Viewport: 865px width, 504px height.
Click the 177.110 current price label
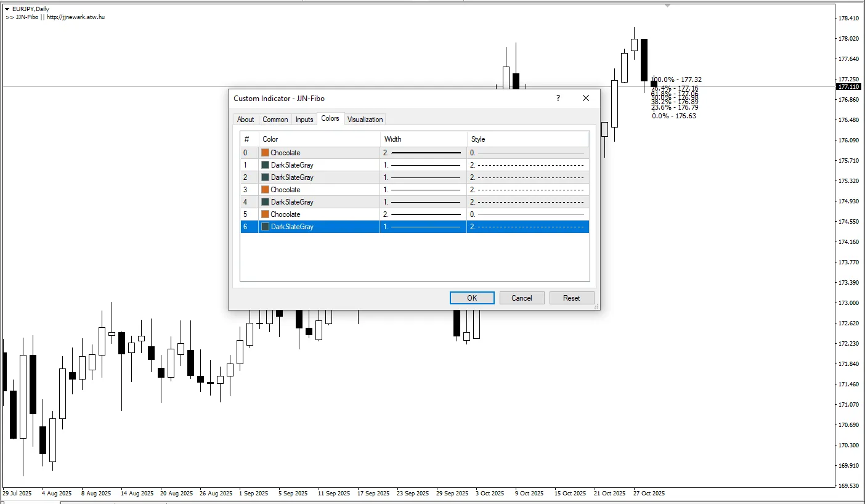848,87
